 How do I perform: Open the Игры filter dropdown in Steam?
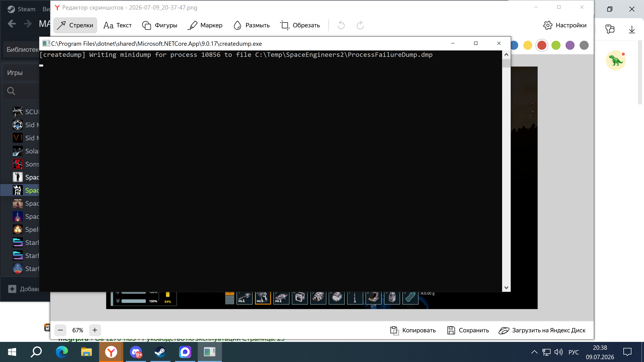(21, 73)
